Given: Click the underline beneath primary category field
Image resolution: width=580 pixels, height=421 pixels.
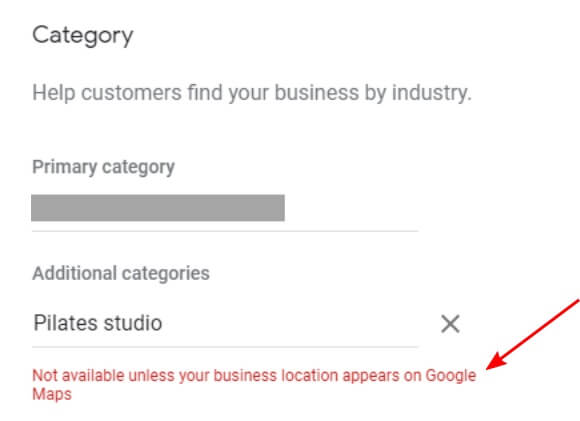Looking at the screenshot, I should tap(225, 231).
